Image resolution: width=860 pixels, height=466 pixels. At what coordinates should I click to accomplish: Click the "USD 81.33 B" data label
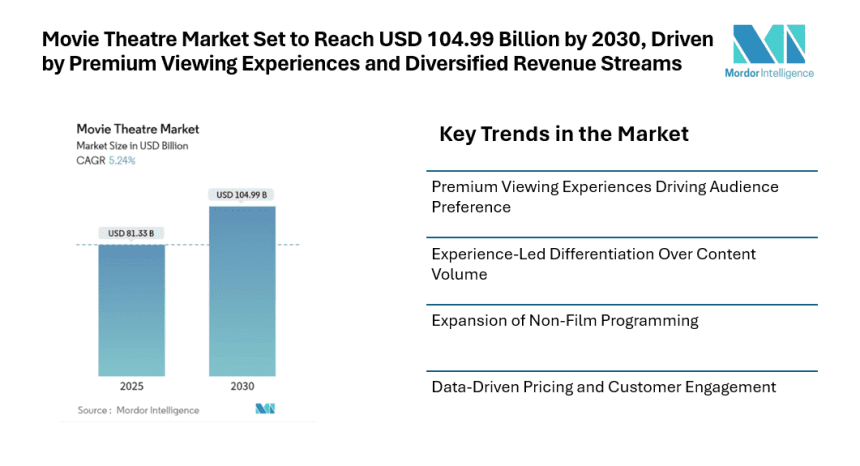coord(132,233)
